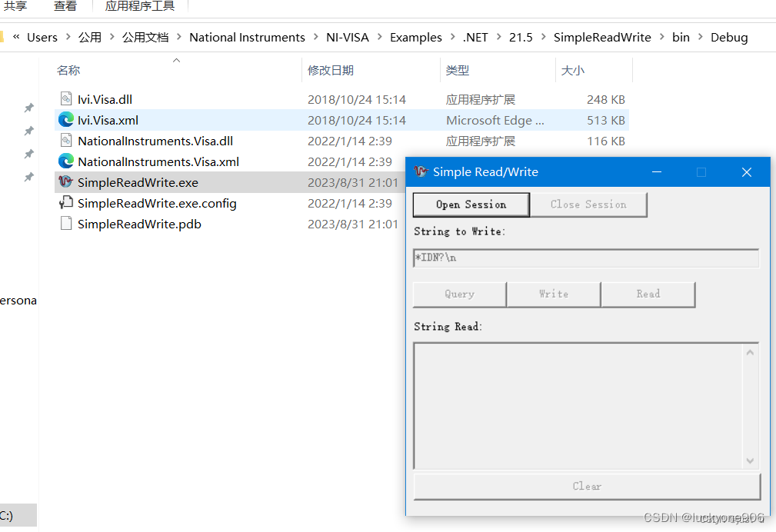
Task: Click the Edge icon beside Ivi.Visa.xml
Action: (66, 120)
